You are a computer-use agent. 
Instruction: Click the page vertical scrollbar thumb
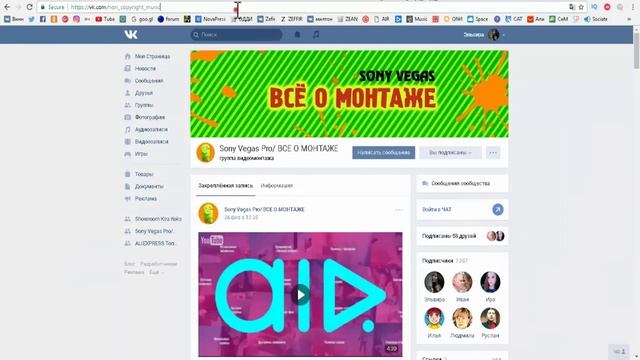point(636,51)
